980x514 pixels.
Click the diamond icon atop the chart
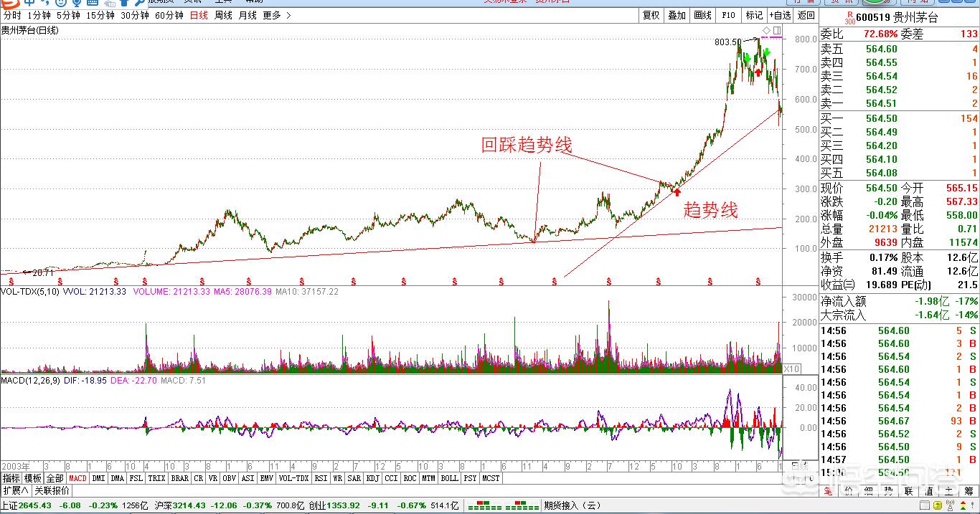pyautogui.click(x=766, y=30)
